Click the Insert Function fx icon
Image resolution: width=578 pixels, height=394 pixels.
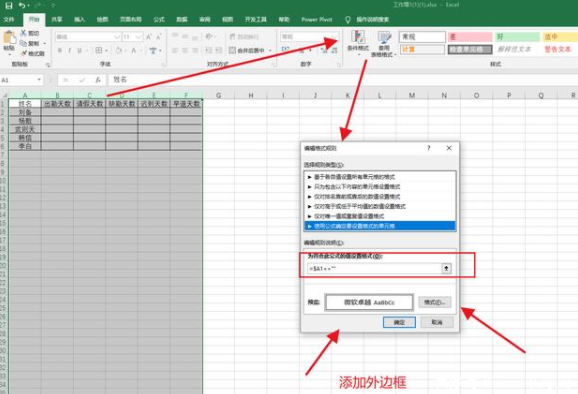pos(98,80)
